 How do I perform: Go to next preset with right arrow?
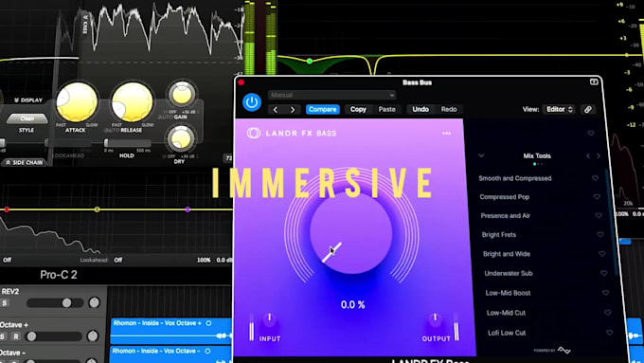coord(293,109)
